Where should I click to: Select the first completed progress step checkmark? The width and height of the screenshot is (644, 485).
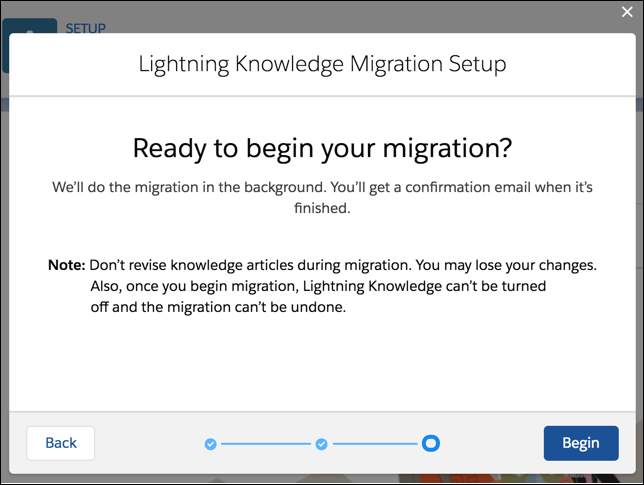(210, 444)
